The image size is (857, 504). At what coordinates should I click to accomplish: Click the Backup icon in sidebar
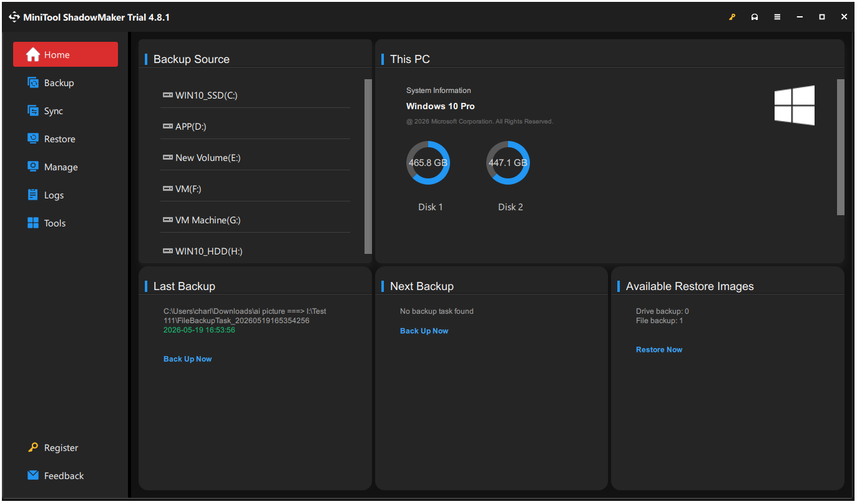pyautogui.click(x=33, y=82)
